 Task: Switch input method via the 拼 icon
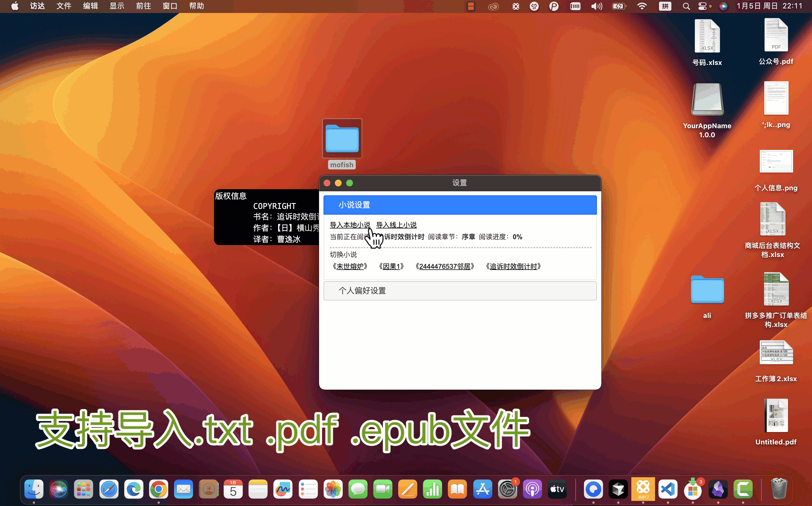(x=665, y=6)
